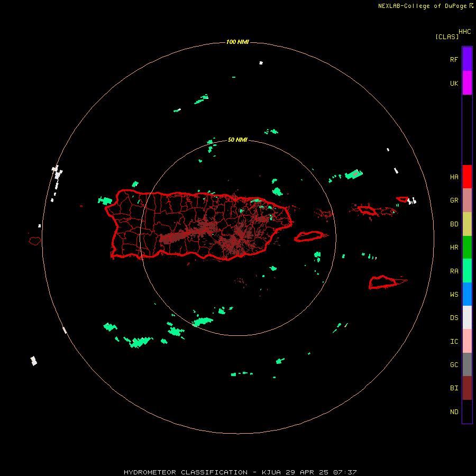Click the BD legend label

tap(454, 224)
